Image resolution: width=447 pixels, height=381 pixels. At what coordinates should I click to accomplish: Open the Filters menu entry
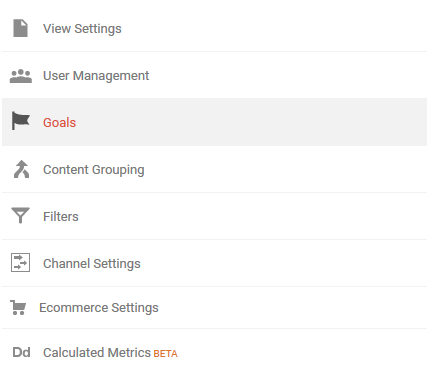pos(61,217)
